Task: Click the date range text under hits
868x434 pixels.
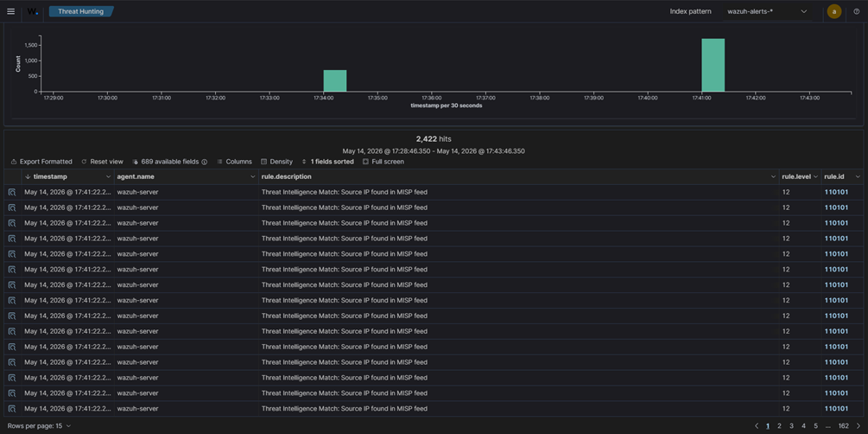Action: [434, 150]
